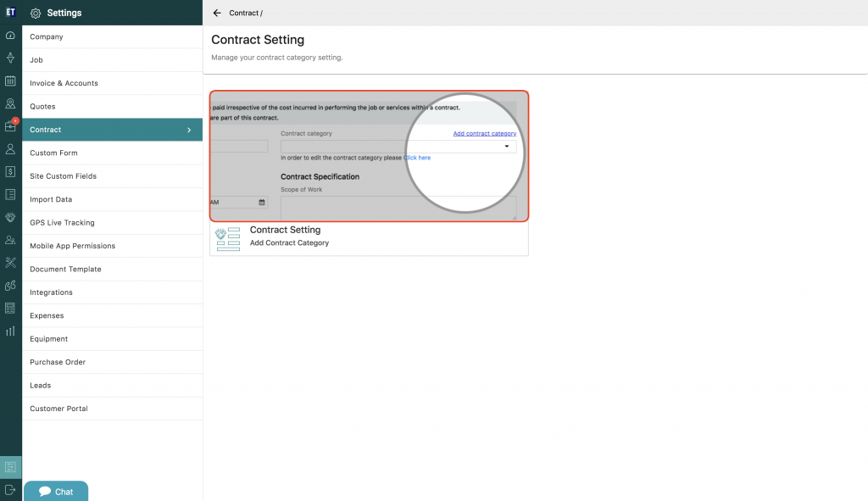
Task: Open the dollar invoice icon in sidebar
Action: tap(10, 171)
